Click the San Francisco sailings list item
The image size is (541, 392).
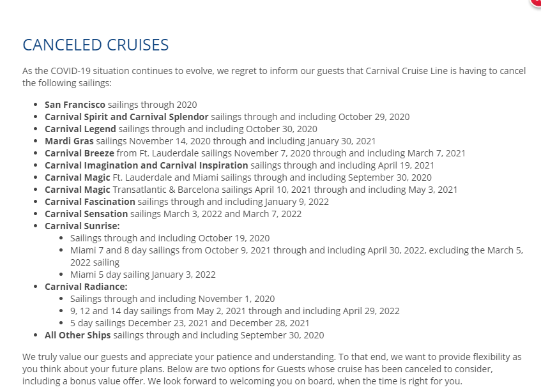(x=121, y=105)
